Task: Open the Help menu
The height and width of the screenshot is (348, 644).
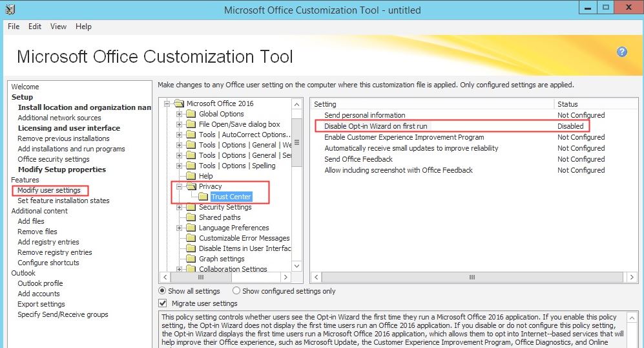Action: [x=83, y=27]
